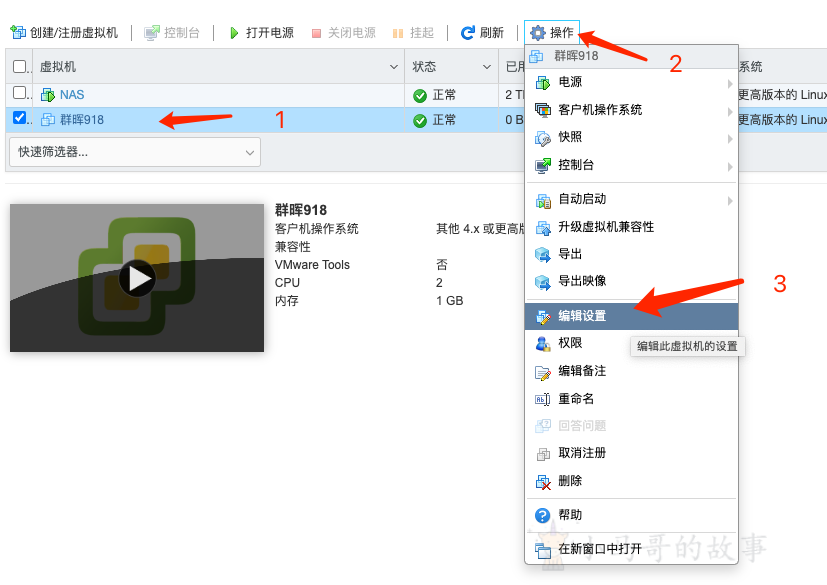Click the 客户机操作系统 icon in menu
Viewport: 827px width, 585px height.
coord(543,110)
